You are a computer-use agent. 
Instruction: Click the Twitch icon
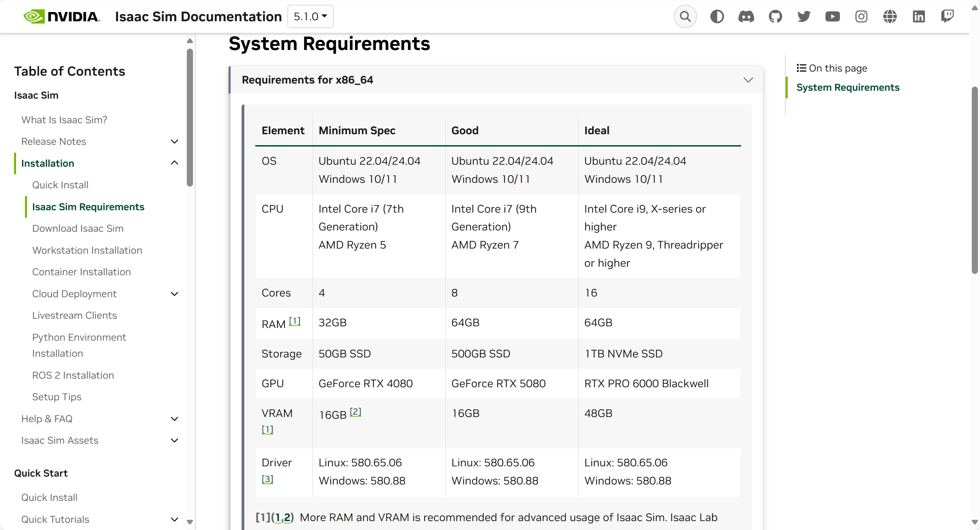point(947,17)
